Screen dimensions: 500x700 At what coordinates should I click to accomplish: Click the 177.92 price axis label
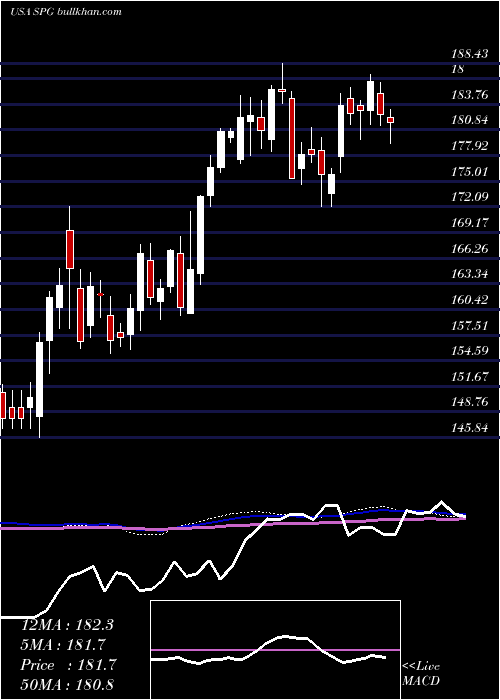click(x=469, y=146)
